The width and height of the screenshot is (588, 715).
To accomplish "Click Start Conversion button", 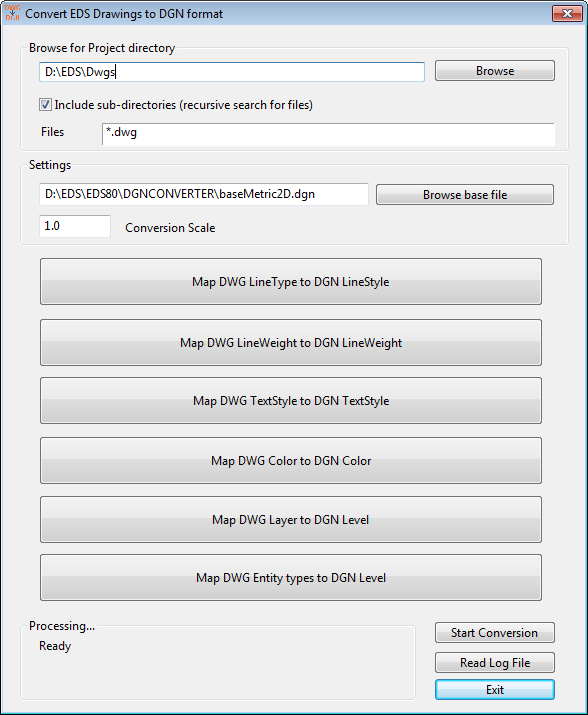I will (x=494, y=632).
